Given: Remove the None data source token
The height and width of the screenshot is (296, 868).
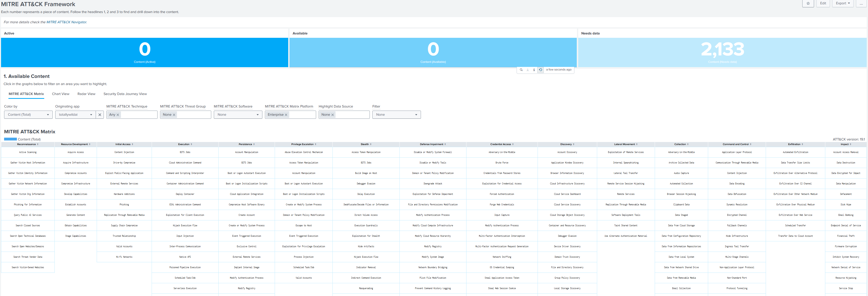Looking at the screenshot, I should click(332, 115).
